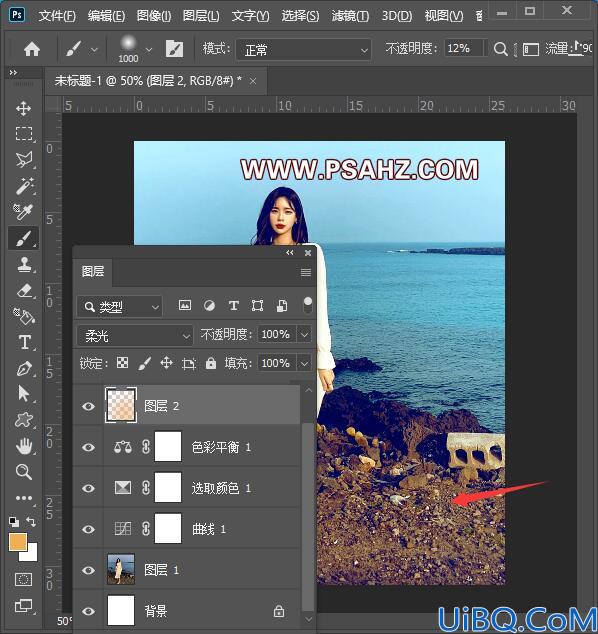Select the Eraser tool
The height and width of the screenshot is (634, 598).
pos(25,291)
